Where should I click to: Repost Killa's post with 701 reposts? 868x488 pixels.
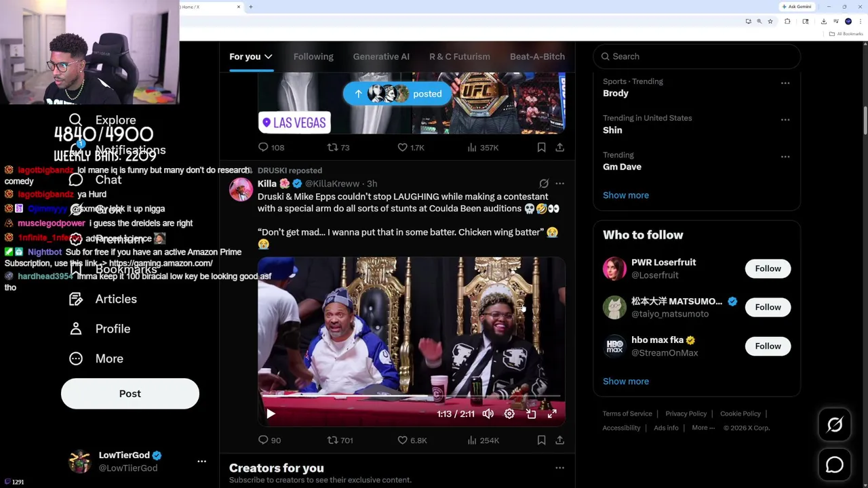tap(340, 440)
